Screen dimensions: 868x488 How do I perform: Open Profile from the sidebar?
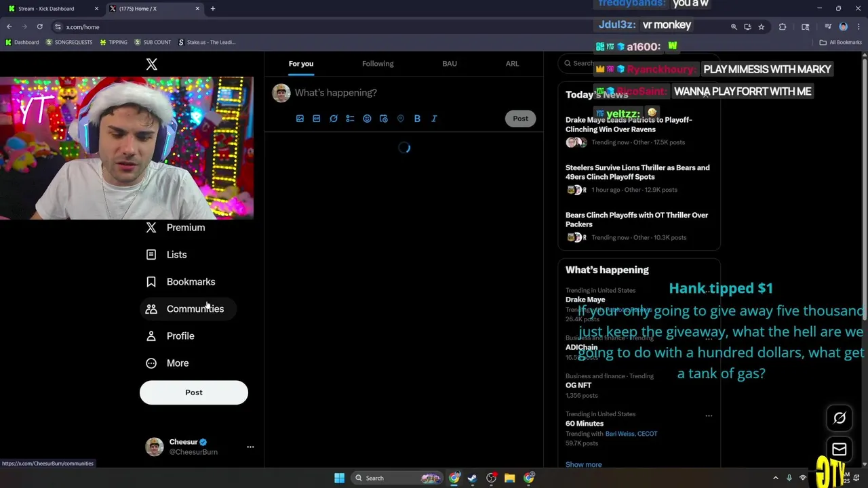(x=170, y=336)
